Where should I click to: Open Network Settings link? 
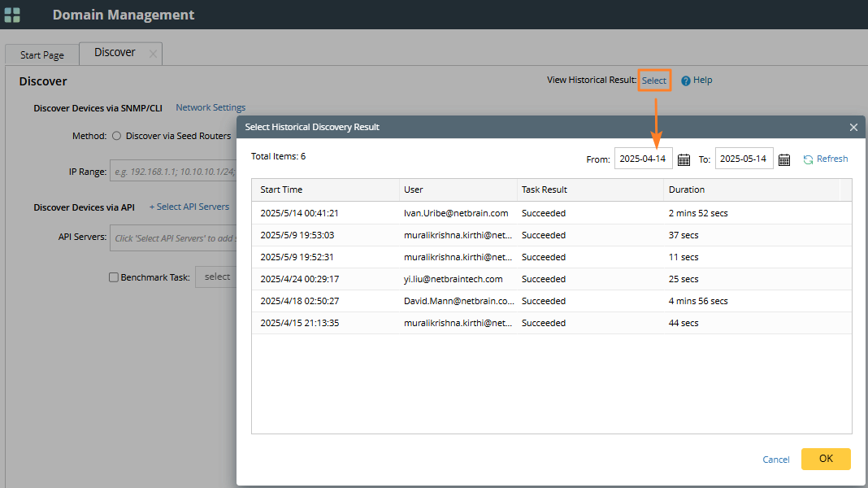(210, 107)
